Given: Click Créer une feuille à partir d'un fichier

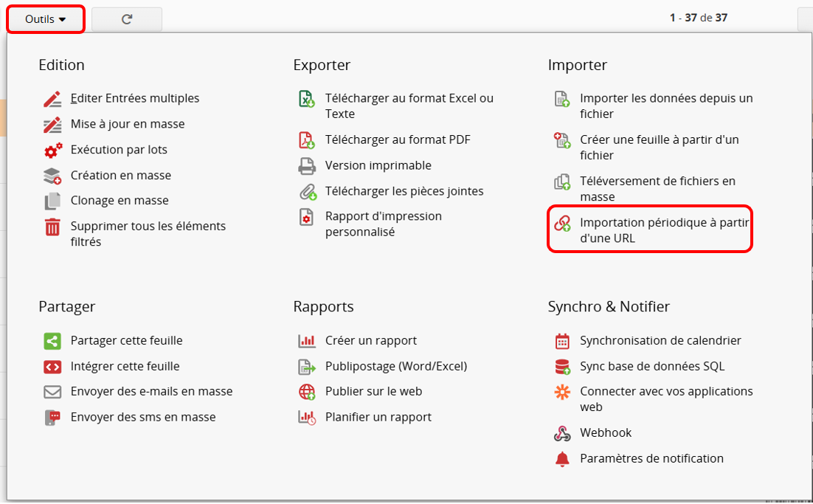Looking at the screenshot, I should click(x=659, y=148).
